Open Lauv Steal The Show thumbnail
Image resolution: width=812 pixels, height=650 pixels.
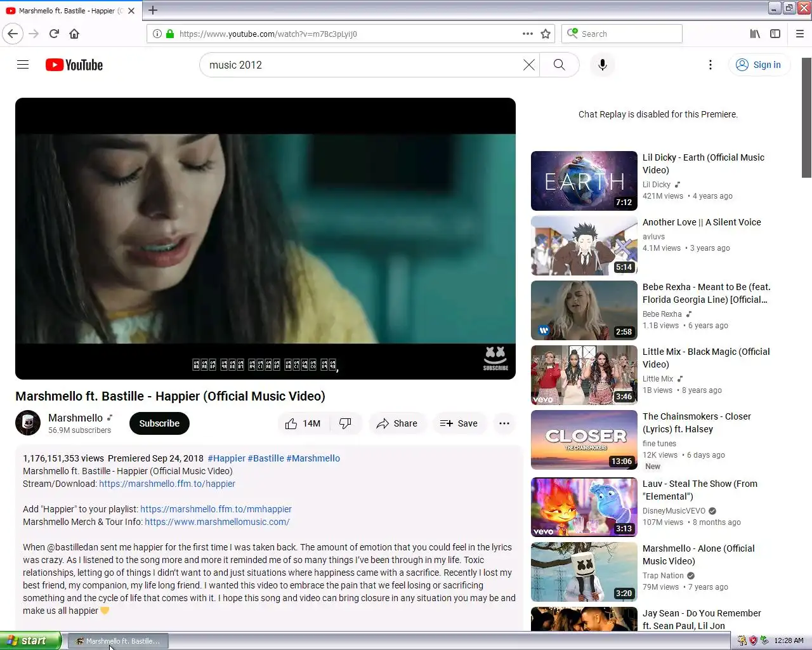[584, 507]
